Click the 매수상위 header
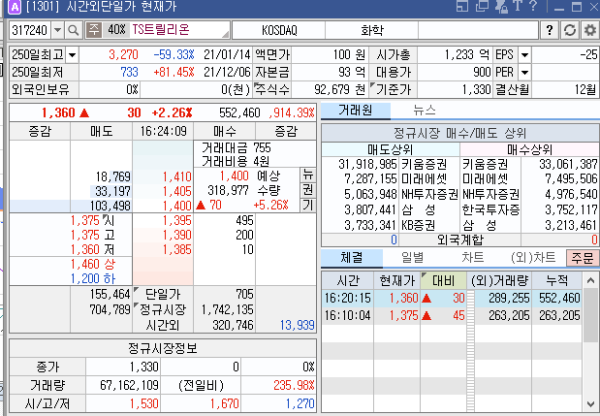 tap(530, 149)
